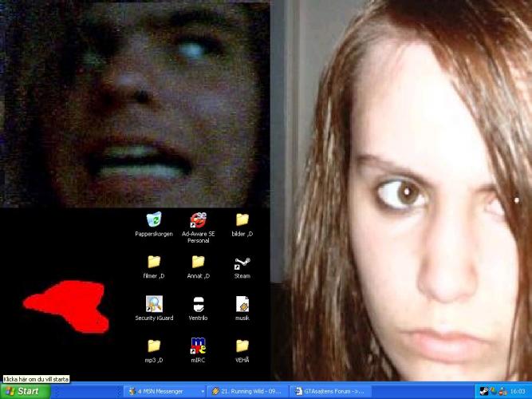Open the 'Annat ,D' folder
The image size is (532, 399).
(198, 261)
